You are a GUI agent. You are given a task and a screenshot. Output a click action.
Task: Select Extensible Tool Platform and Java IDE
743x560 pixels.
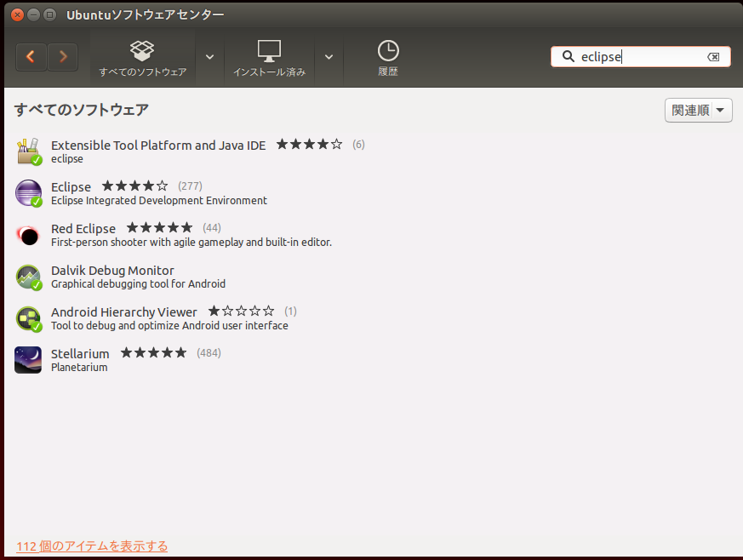pyautogui.click(x=158, y=145)
